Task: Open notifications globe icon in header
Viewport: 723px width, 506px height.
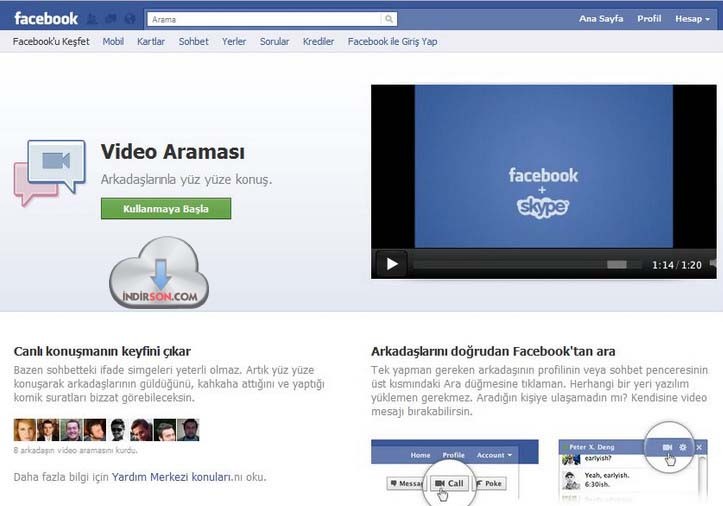Action: (130, 19)
